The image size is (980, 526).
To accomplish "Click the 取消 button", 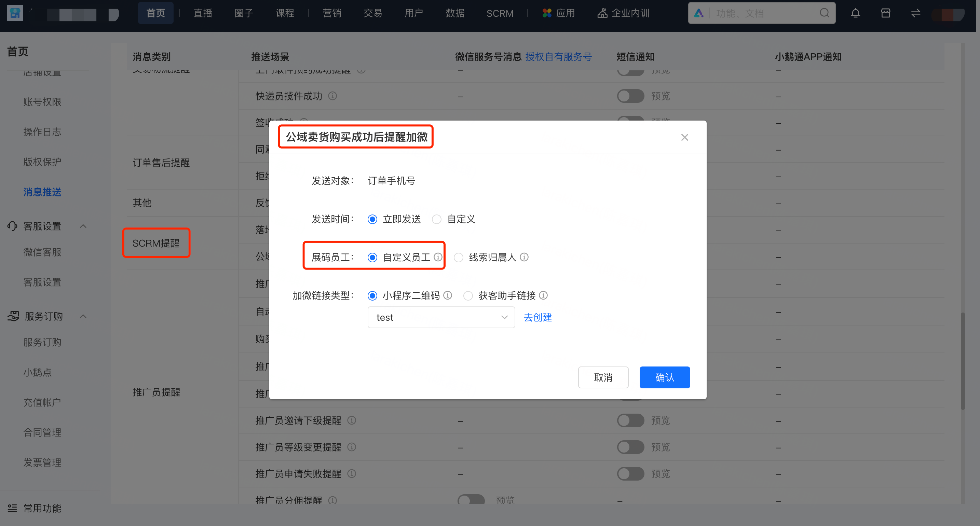I will tap(603, 377).
